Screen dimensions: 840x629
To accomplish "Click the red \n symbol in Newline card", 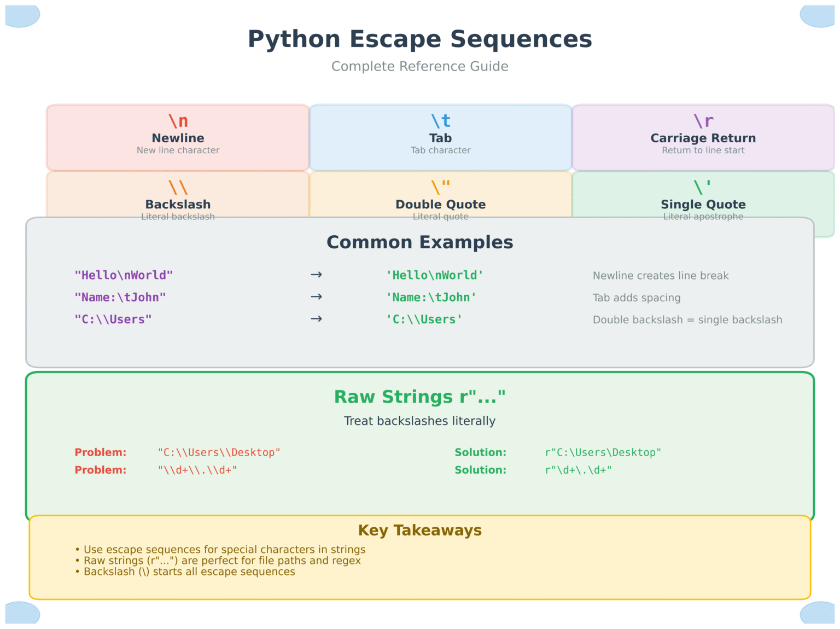I will (178, 121).
